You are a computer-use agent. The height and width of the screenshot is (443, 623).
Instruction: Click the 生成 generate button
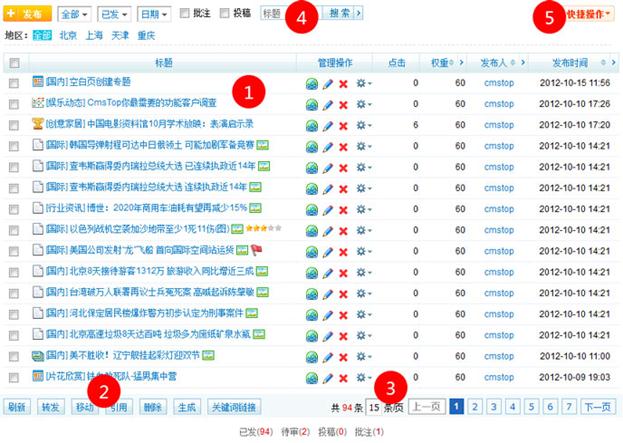187,407
